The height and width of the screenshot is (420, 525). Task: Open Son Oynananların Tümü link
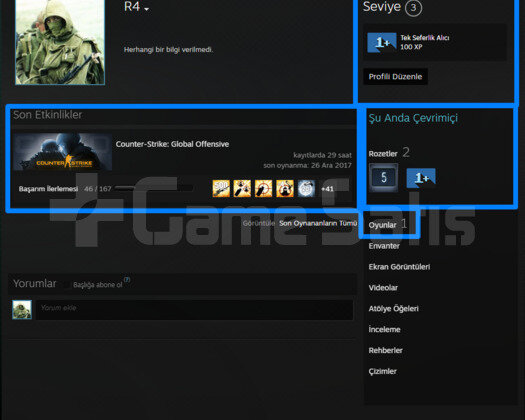[x=318, y=223]
